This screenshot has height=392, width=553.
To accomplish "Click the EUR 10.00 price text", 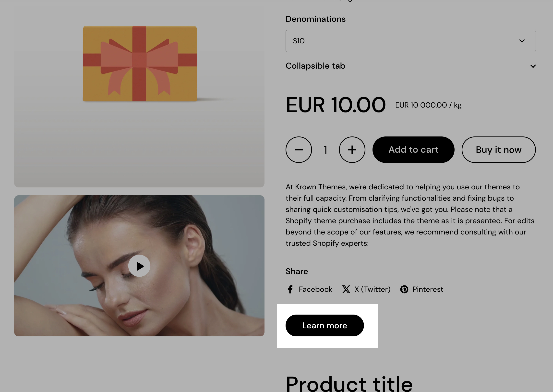I will [336, 105].
